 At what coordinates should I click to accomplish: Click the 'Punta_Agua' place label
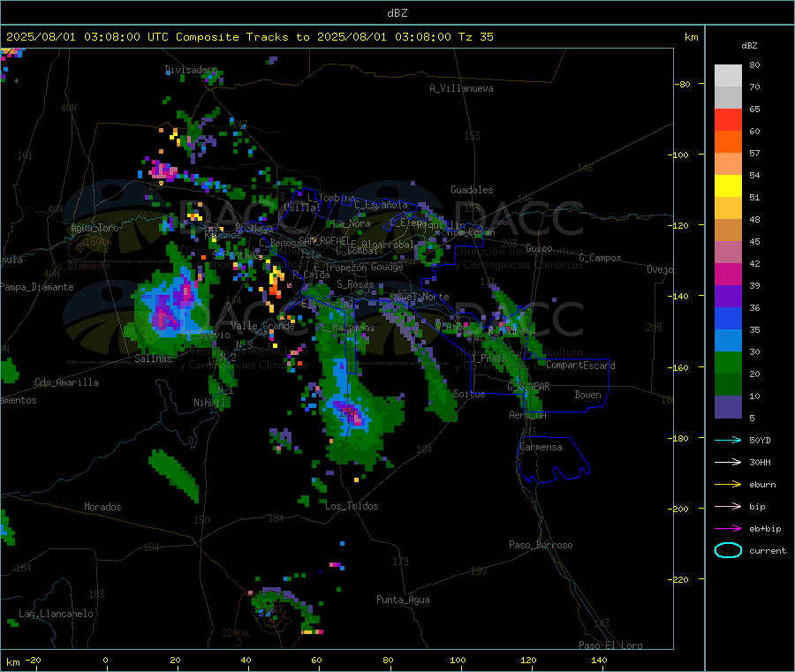(403, 600)
